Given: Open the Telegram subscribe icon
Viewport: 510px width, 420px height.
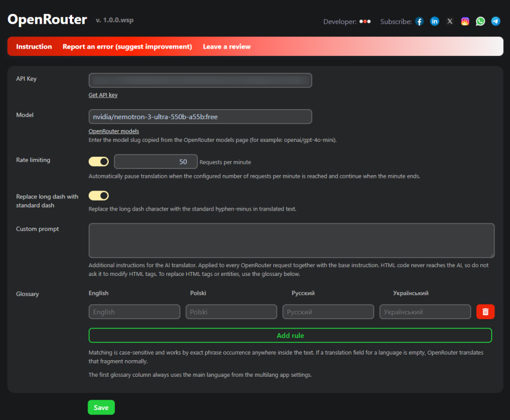Looking at the screenshot, I should pyautogui.click(x=496, y=22).
